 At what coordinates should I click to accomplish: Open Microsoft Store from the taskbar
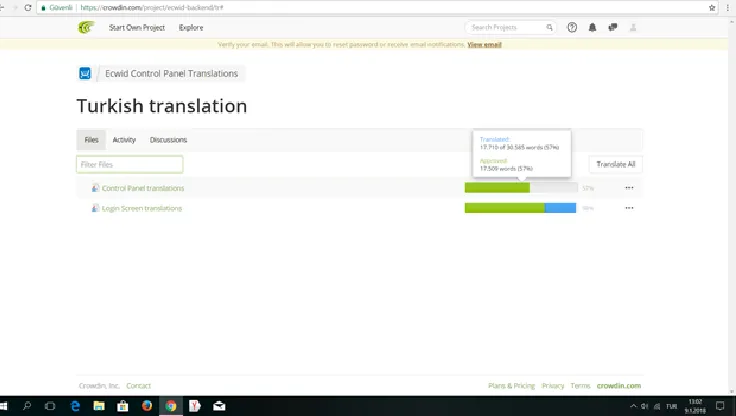pyautogui.click(x=123, y=406)
